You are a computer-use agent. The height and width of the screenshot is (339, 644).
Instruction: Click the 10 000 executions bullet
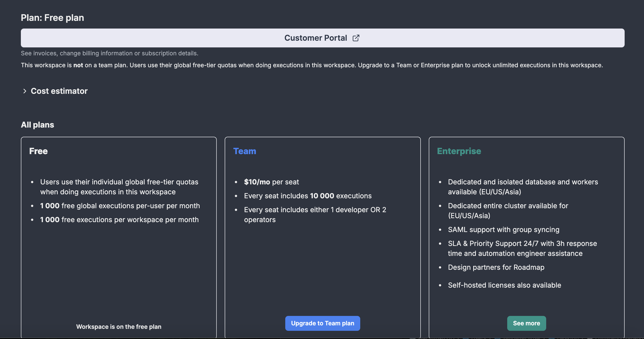click(x=308, y=196)
